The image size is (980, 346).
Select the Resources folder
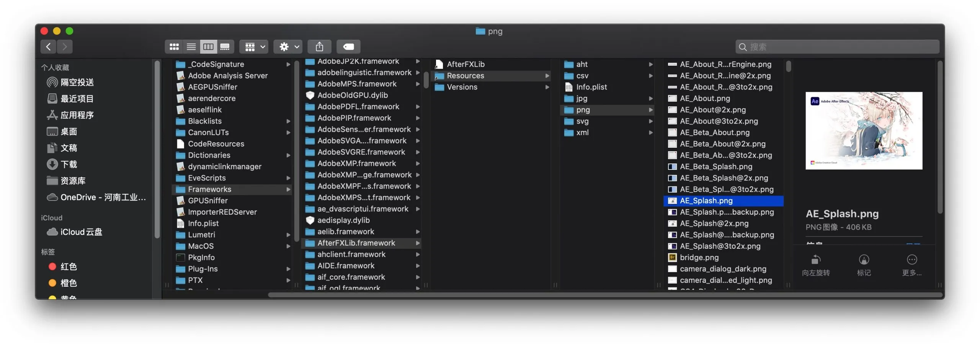click(490, 76)
